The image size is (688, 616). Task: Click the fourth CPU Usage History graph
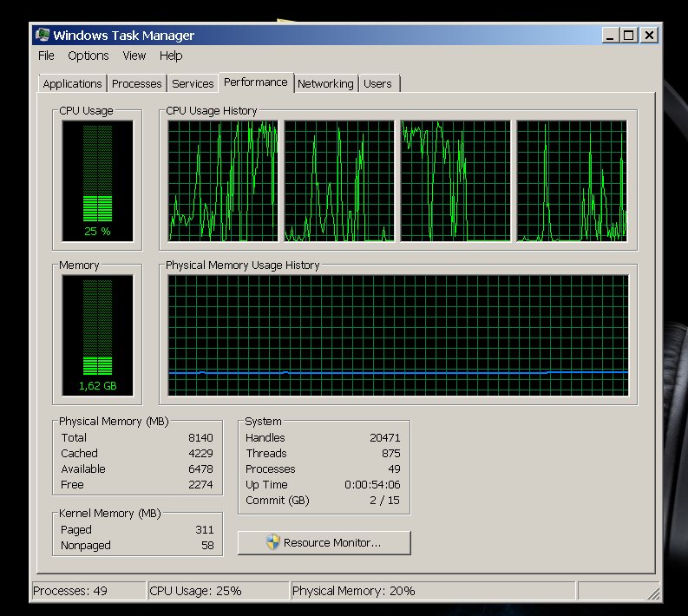point(572,180)
